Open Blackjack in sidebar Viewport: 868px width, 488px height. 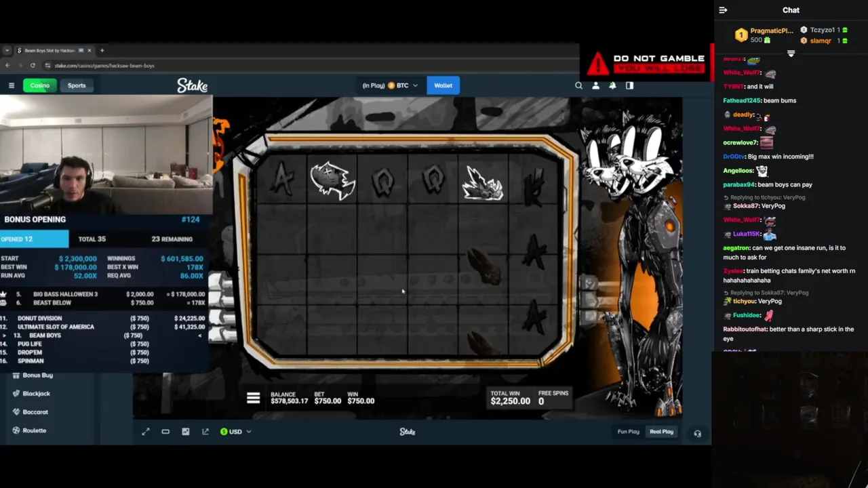31,394
